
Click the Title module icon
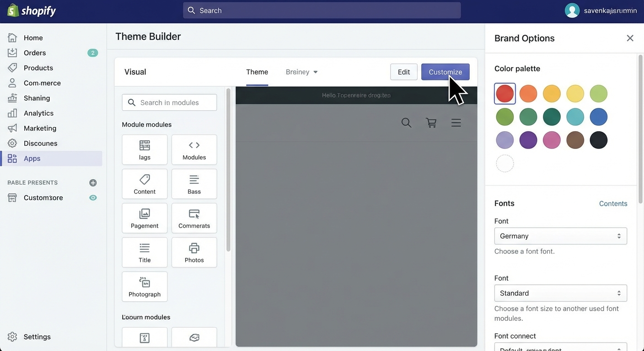coord(145,252)
